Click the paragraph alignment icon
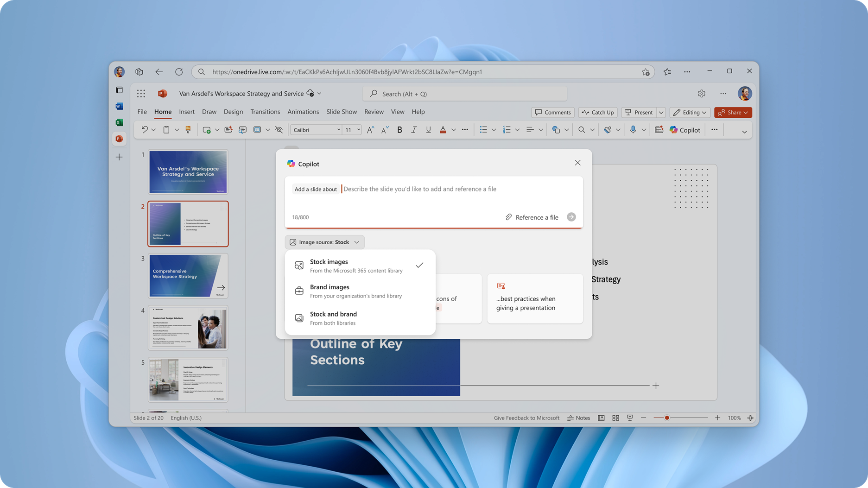The width and height of the screenshot is (868, 488). [x=530, y=130]
